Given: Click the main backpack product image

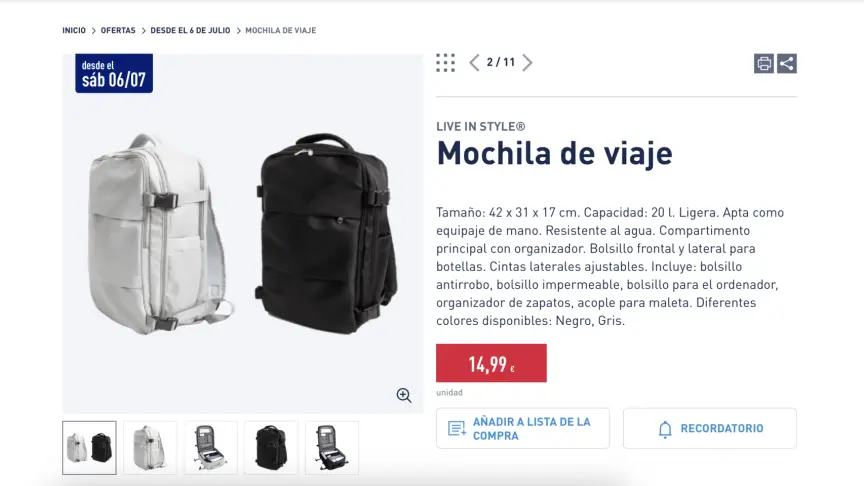Looking at the screenshot, I should pyautogui.click(x=242, y=234).
